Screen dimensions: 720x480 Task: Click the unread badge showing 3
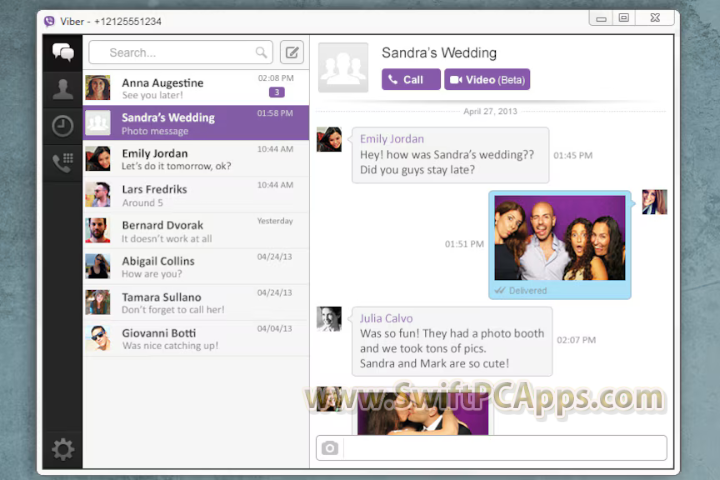pyautogui.click(x=277, y=92)
